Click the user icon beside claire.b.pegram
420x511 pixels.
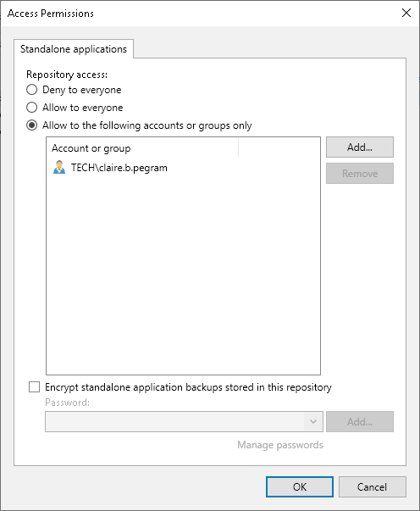(x=59, y=168)
